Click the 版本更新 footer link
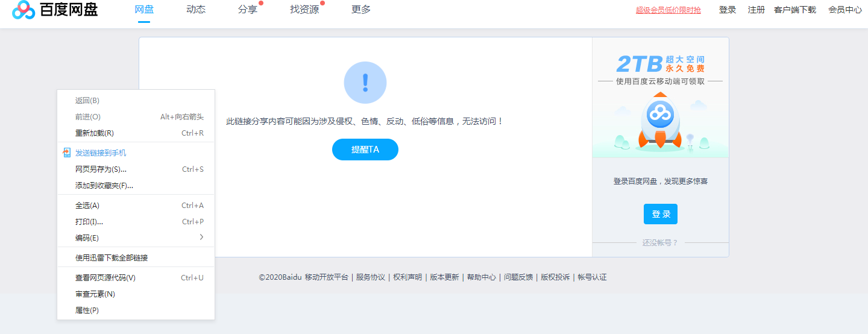This screenshot has height=334, width=868. click(444, 277)
